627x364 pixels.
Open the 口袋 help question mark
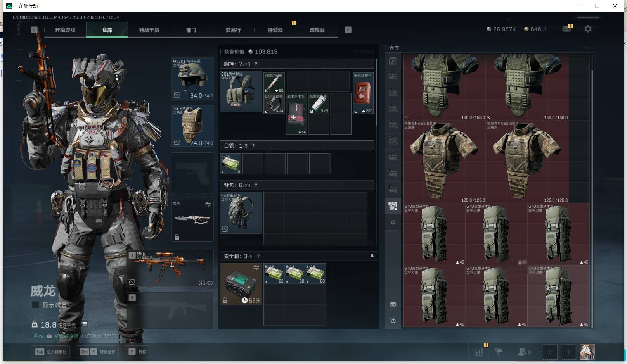(253, 146)
